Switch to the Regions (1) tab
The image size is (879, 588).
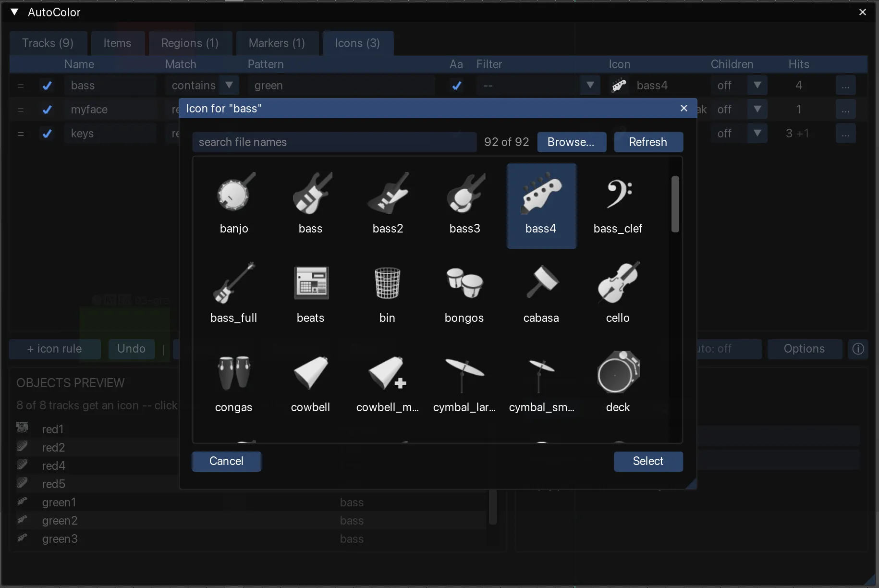[190, 43]
